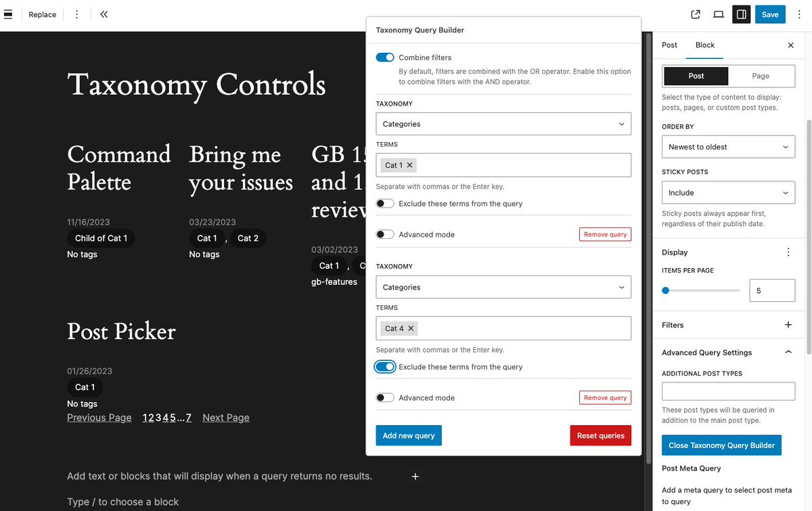Click the Terms field containing Cat 4
This screenshot has height=511, width=812.
tap(503, 328)
